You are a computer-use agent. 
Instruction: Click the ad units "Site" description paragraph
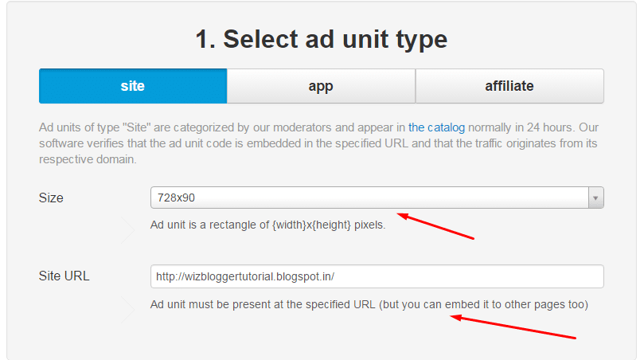[318, 143]
